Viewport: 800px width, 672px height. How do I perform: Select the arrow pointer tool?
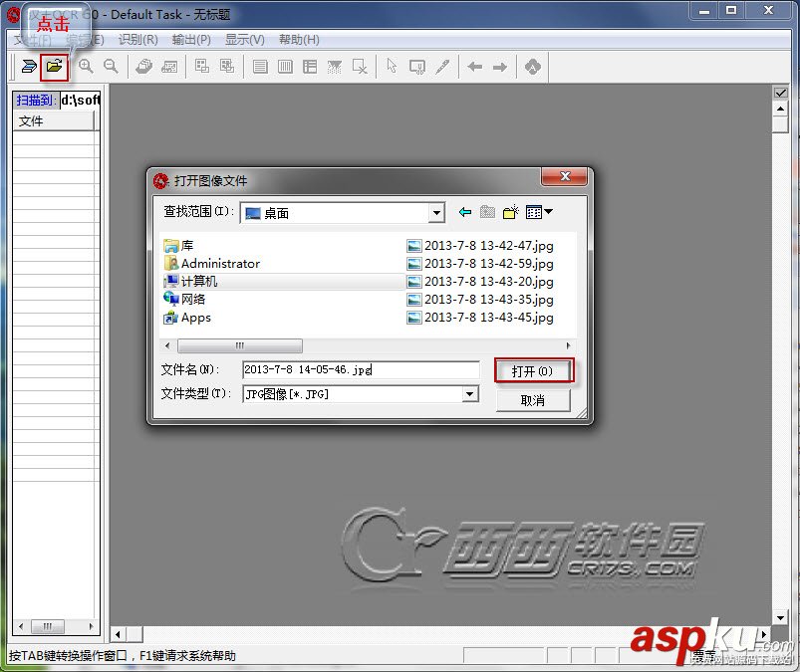click(x=393, y=66)
